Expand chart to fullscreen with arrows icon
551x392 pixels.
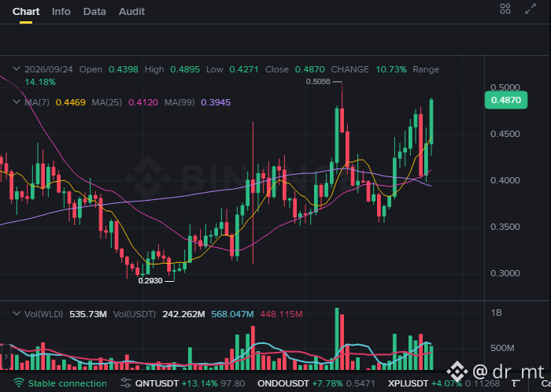(531, 9)
